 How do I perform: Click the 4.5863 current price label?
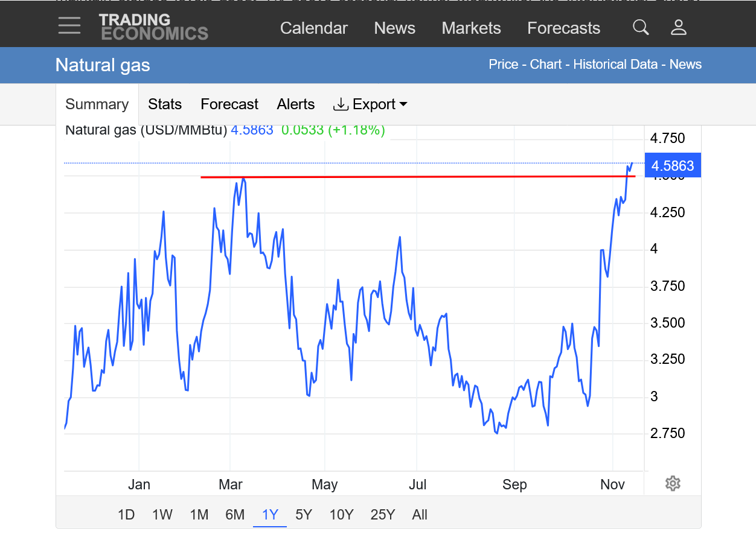coord(673,166)
